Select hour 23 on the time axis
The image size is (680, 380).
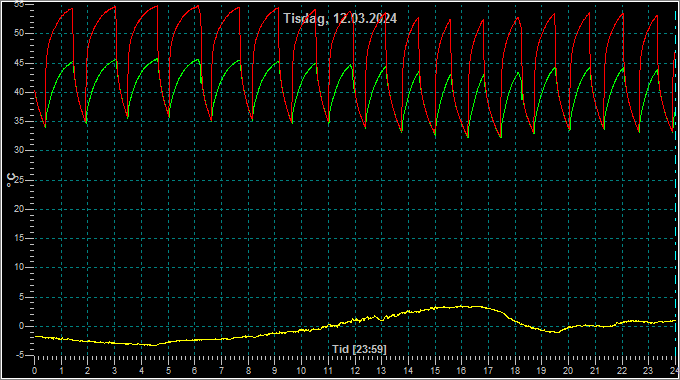pos(648,371)
